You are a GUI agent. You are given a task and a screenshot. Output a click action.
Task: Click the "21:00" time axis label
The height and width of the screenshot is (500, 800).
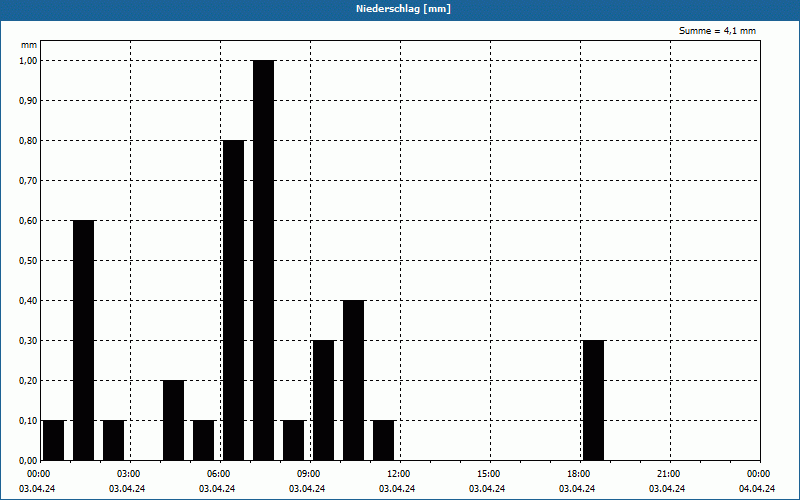[x=668, y=474]
